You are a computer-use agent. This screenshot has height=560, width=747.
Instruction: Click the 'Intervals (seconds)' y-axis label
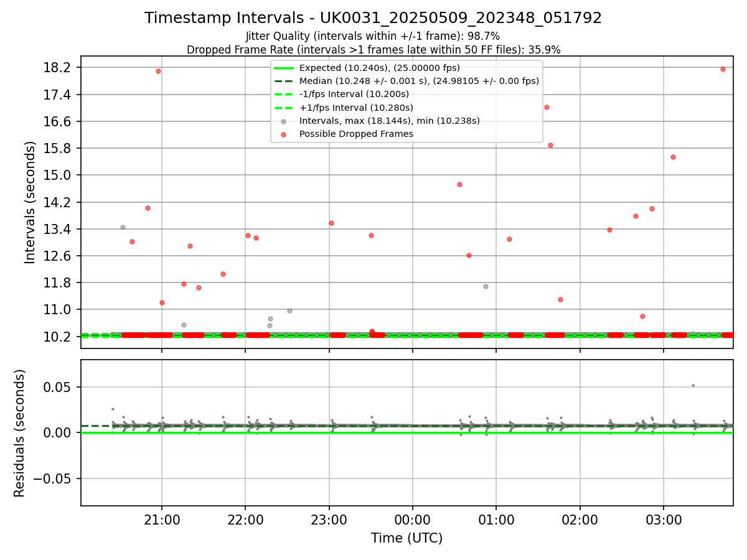[x=31, y=202]
